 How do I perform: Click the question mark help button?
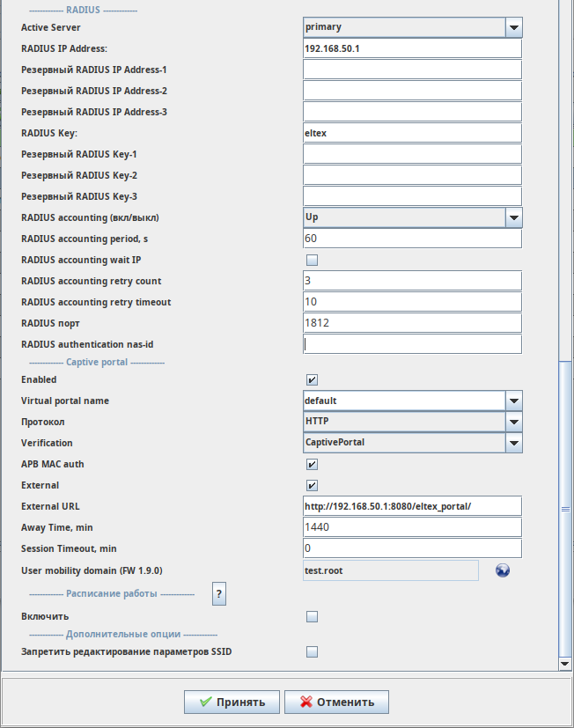pyautogui.click(x=219, y=594)
